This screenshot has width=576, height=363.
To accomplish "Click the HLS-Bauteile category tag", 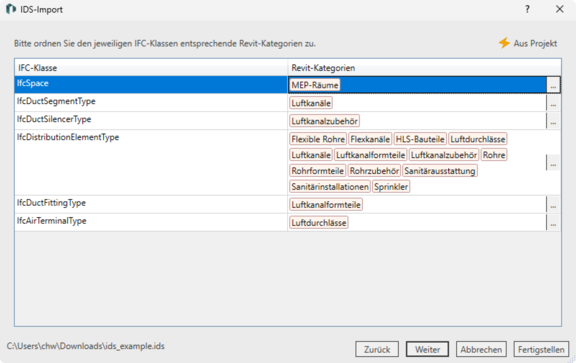I will click(420, 139).
